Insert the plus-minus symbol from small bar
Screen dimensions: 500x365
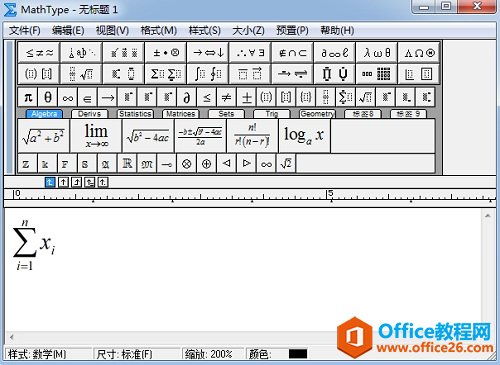(247, 97)
